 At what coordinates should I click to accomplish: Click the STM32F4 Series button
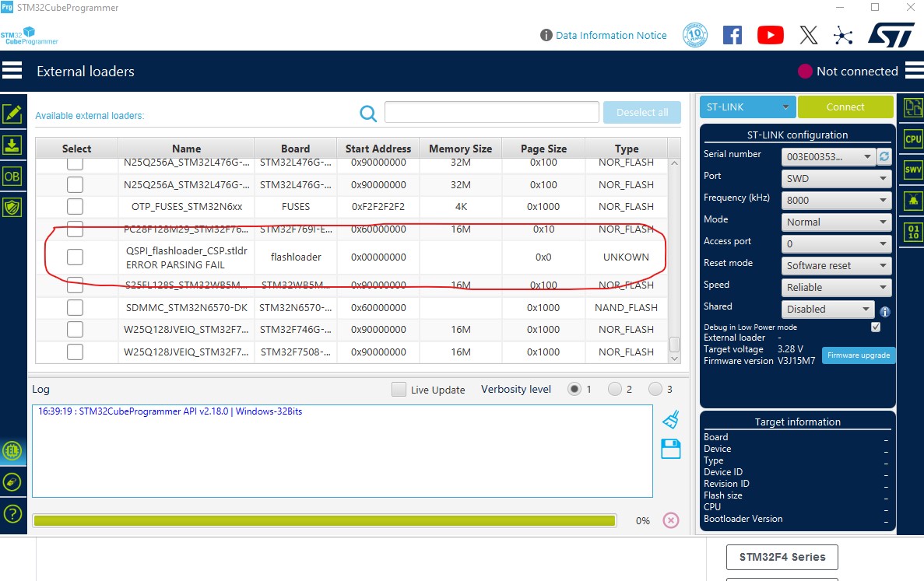coord(782,557)
